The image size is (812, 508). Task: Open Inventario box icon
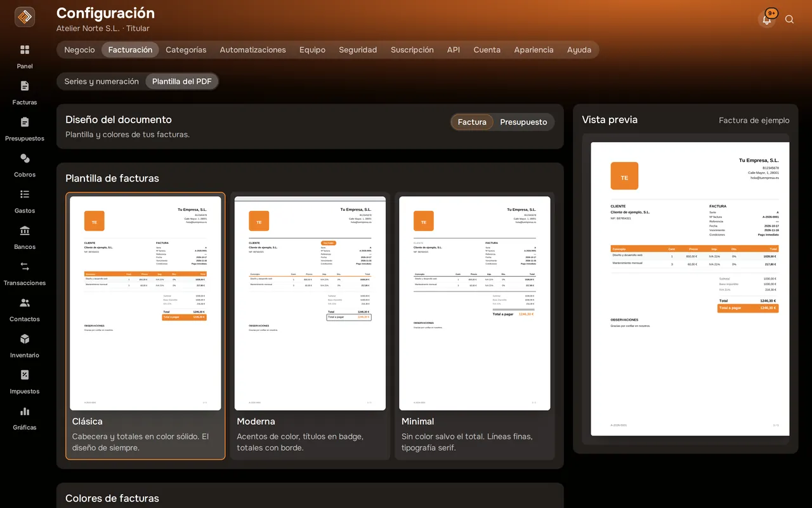pyautogui.click(x=25, y=339)
